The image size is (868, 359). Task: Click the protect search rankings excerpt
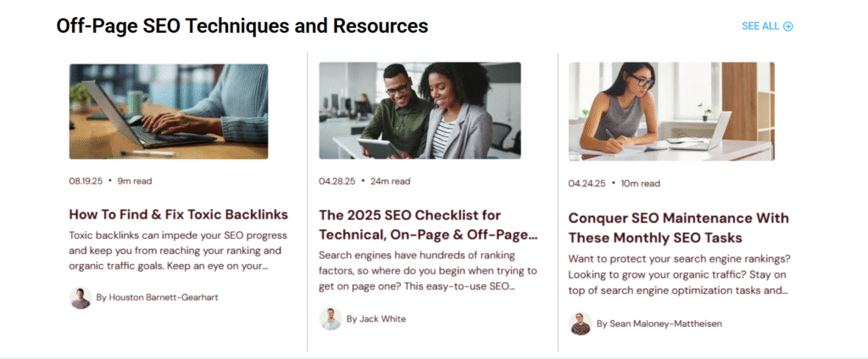[x=678, y=274]
